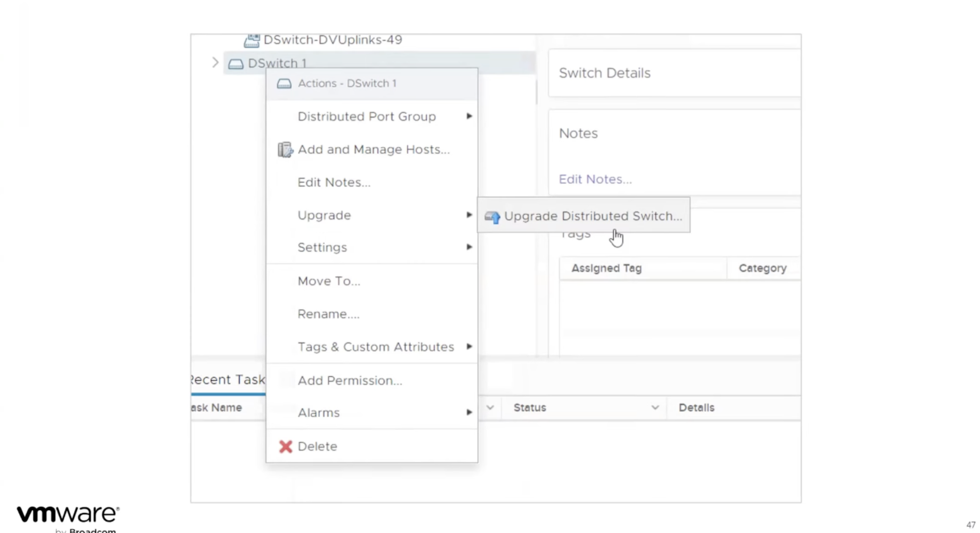Click the Actions - DSwitch 1 header icon
980x533 pixels.
[x=284, y=83]
